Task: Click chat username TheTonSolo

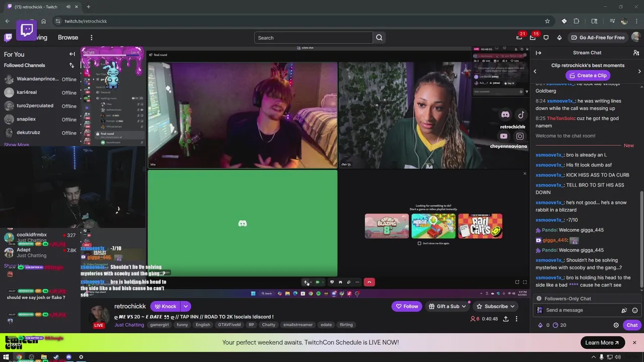Action: coord(561,119)
